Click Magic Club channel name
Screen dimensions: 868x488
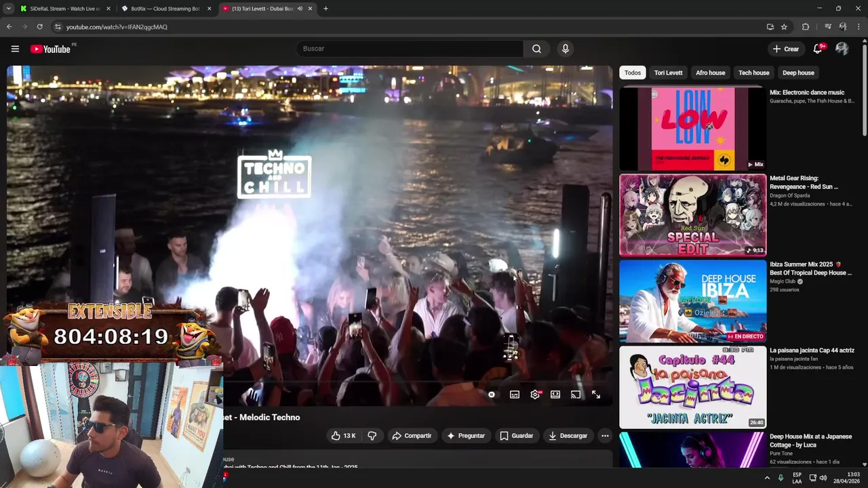pyautogui.click(x=783, y=281)
